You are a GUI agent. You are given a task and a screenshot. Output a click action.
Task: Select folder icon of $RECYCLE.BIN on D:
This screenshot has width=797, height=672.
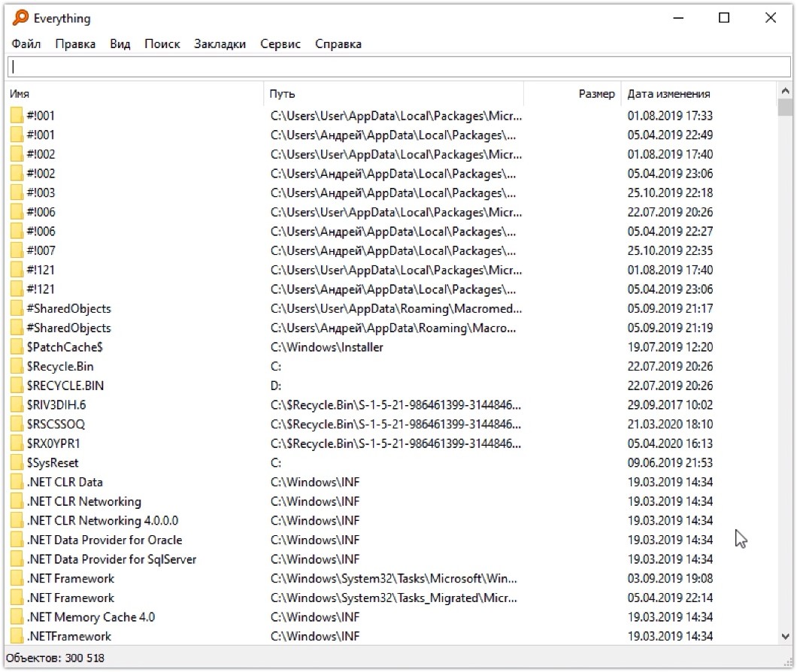tap(17, 386)
